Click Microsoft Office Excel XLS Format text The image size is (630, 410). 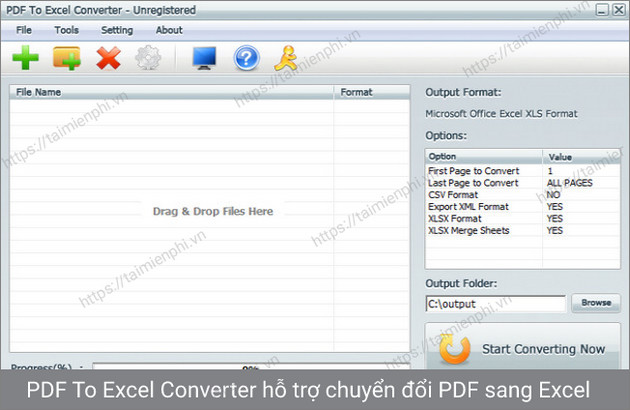(x=501, y=114)
